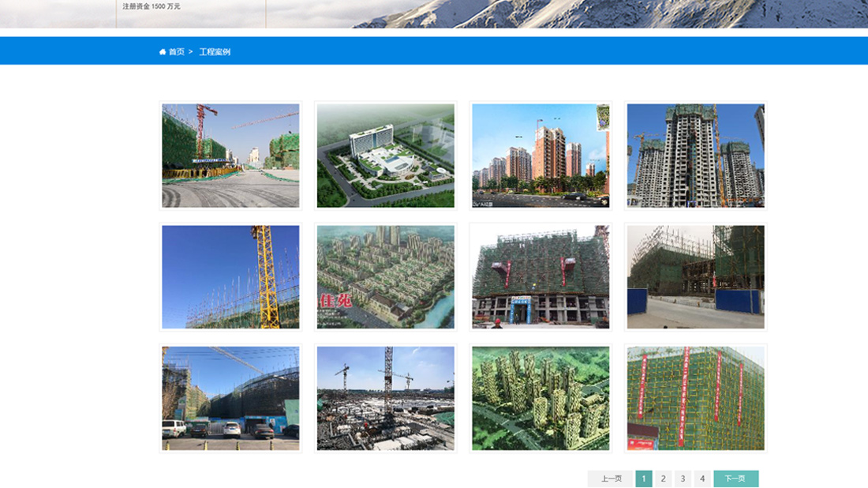The image size is (868, 488).
Task: Click the high-rise under construction thumbnail
Action: point(694,155)
